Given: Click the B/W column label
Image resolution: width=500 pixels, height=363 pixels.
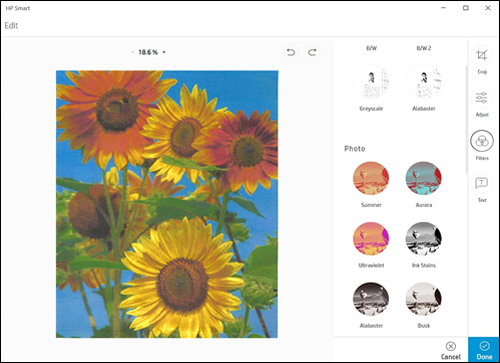Looking at the screenshot, I should [371, 48].
